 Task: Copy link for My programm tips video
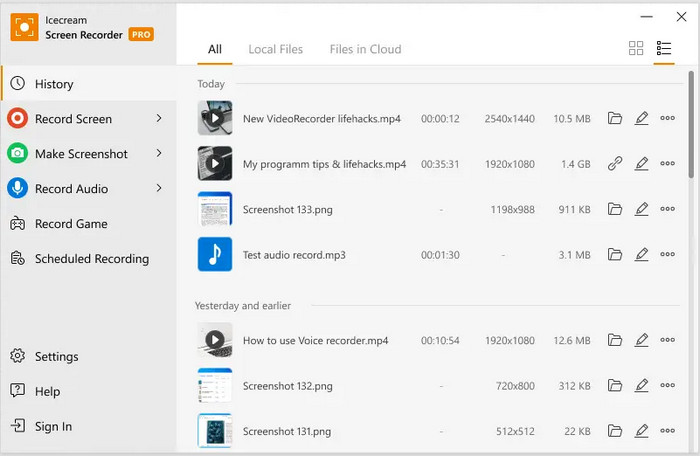click(615, 164)
